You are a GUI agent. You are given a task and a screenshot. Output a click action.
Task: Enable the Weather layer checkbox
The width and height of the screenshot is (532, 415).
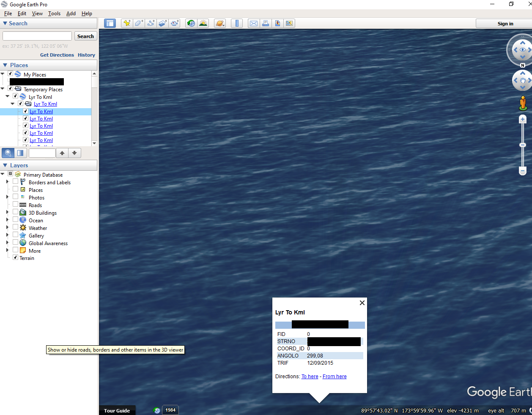(16, 227)
